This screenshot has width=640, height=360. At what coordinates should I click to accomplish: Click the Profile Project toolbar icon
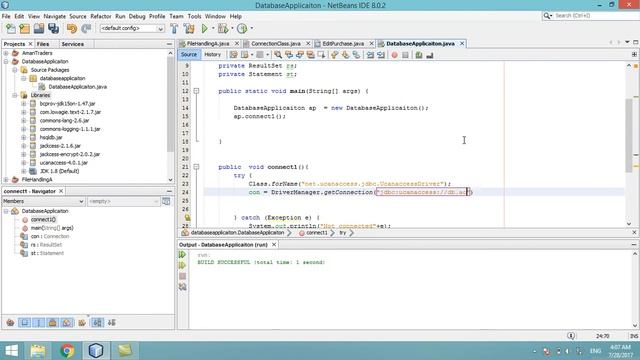pos(242,29)
